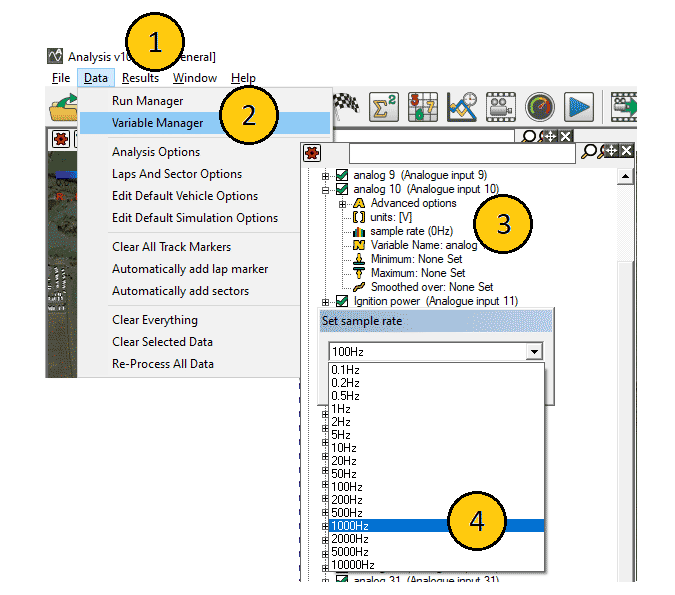The height and width of the screenshot is (595, 675).
Task: Click the dashboard gauge toolbar icon
Action: (x=540, y=106)
